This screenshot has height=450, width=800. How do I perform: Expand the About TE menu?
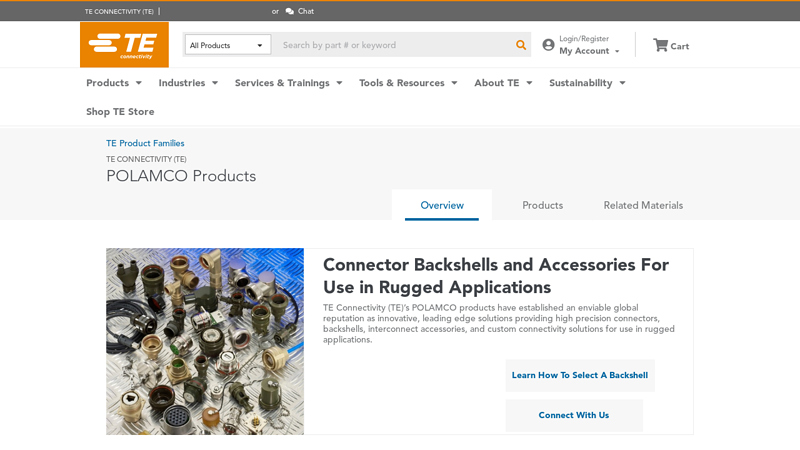tap(502, 83)
